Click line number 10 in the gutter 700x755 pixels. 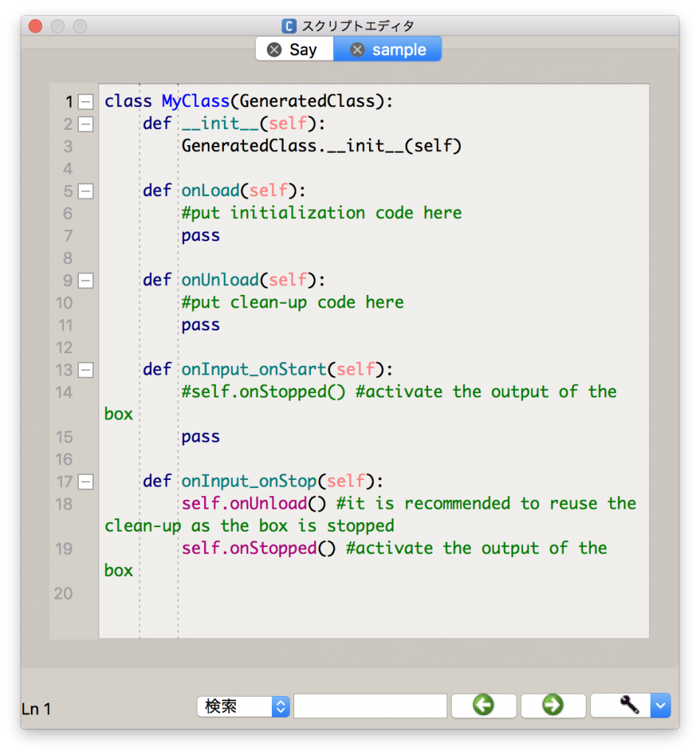tap(64, 302)
